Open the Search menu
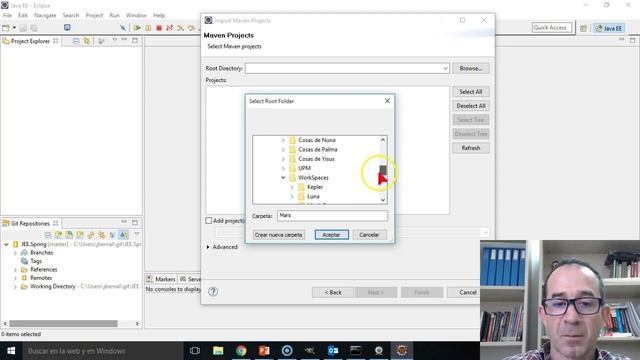Screen dimensions: 640x360 (71, 15)
